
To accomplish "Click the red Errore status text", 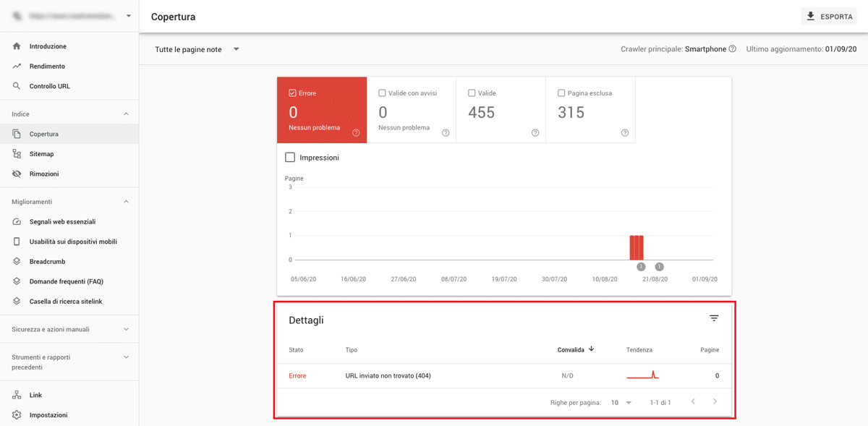I will 297,375.
